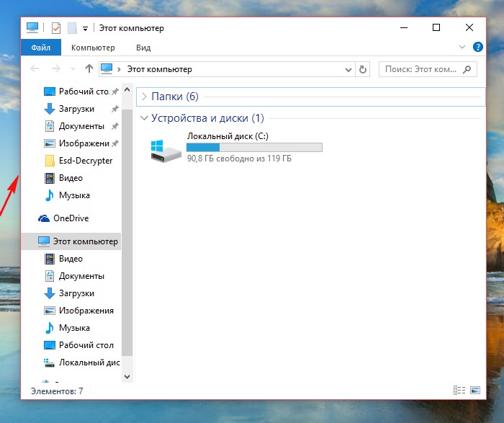Switch to details view in status bar
The height and width of the screenshot is (423, 504).
coord(459,391)
